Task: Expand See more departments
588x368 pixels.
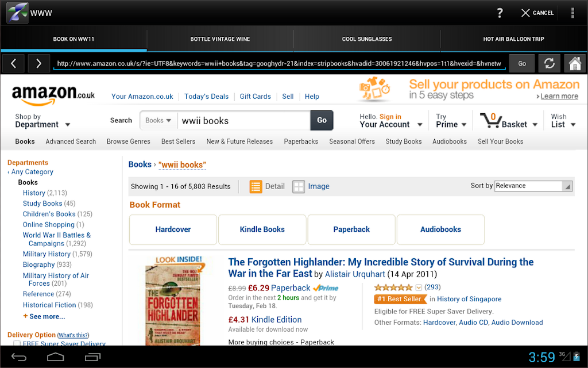Action: point(44,317)
